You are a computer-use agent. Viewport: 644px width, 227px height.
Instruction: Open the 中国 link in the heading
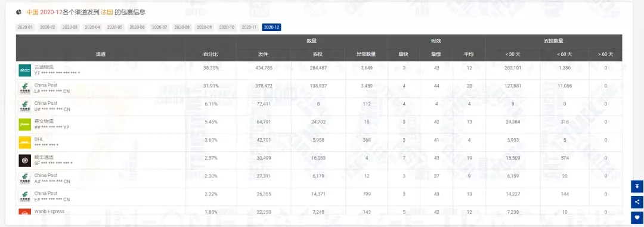coord(32,13)
